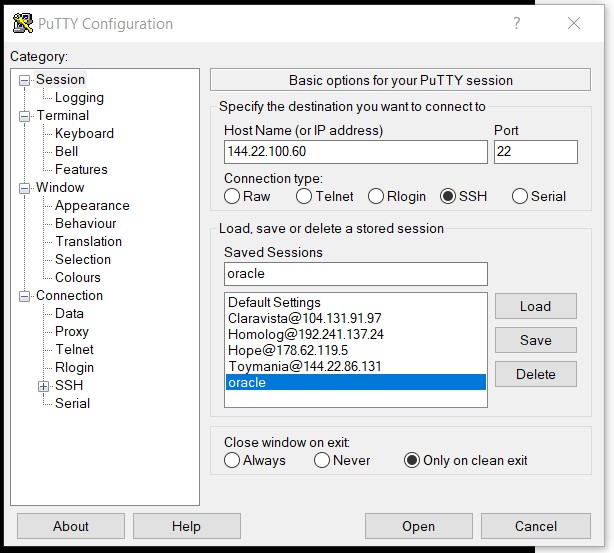Click the PuTTY icon in title bar
Screen dimensions: 614x553
tap(22, 23)
